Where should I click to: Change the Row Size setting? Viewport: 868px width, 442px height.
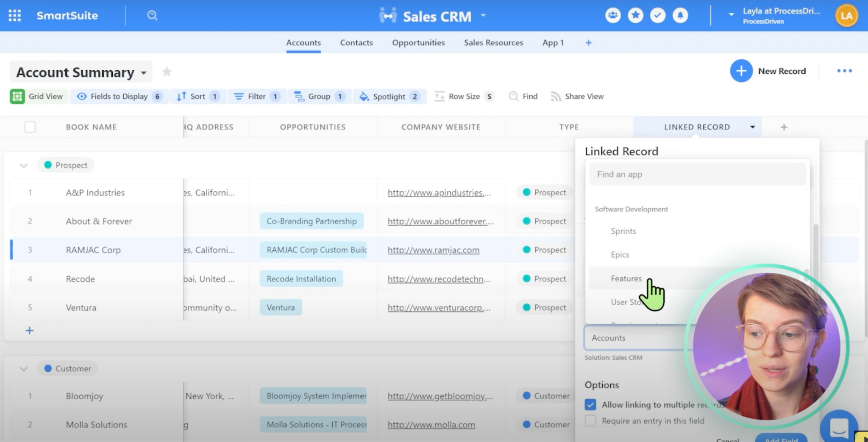click(464, 97)
